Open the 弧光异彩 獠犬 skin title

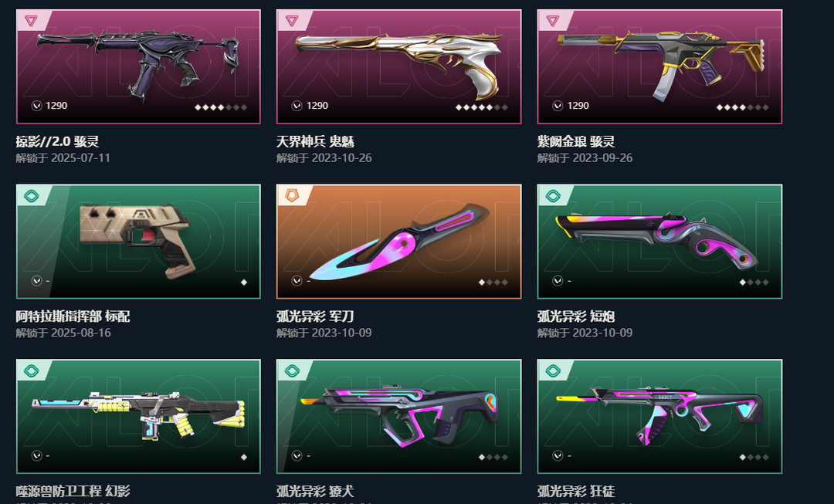click(x=315, y=491)
